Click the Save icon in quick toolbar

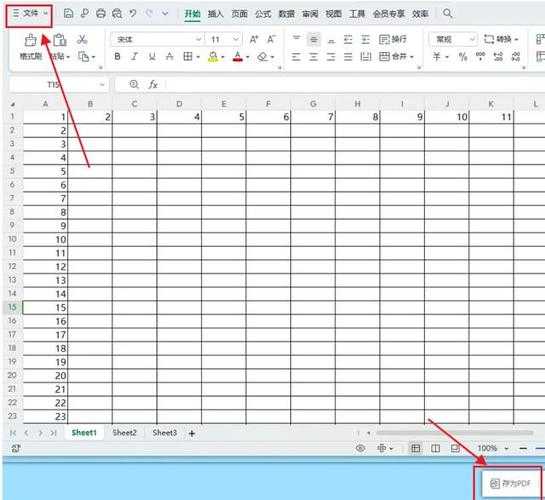point(68,14)
